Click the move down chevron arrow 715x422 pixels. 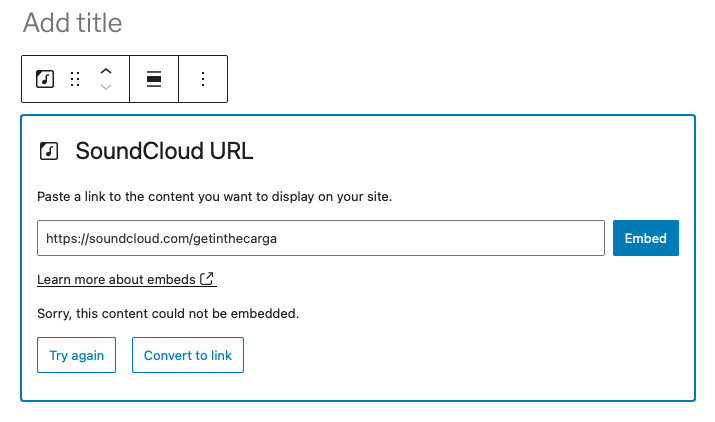(106, 88)
